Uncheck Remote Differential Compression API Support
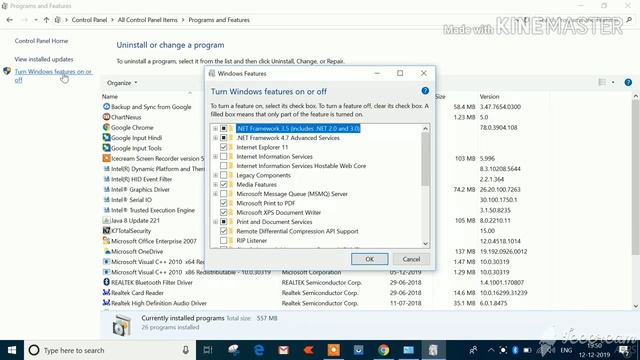This screenshot has width=640, height=360. pos(223,231)
